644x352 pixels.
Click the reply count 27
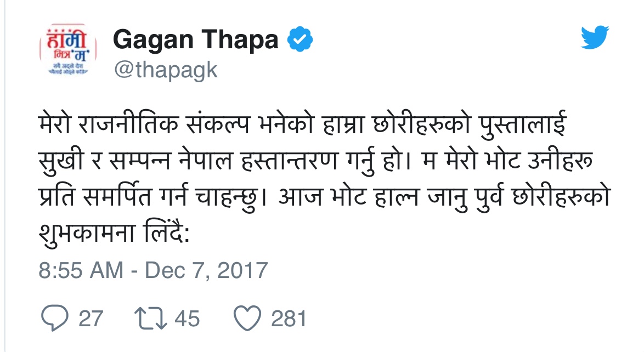click(x=91, y=319)
